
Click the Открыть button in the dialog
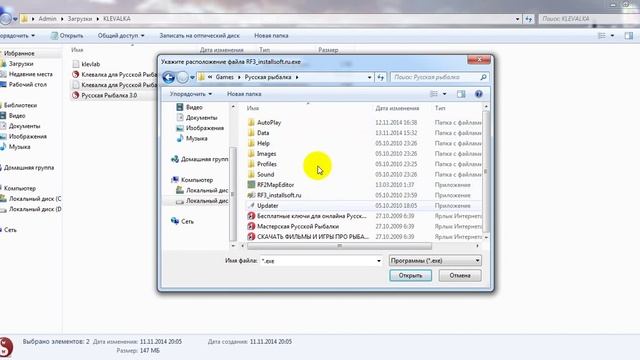[410, 276]
